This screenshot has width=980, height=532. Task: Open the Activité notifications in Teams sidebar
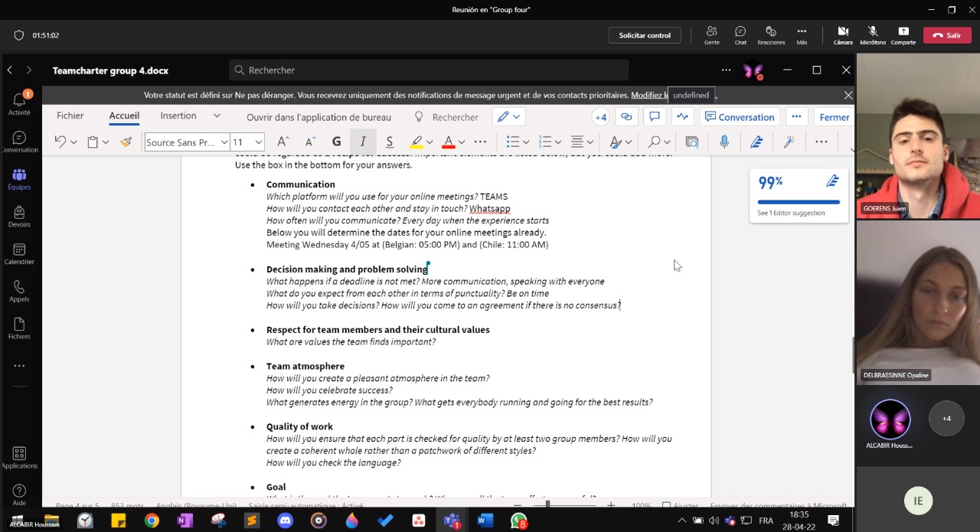(19, 103)
